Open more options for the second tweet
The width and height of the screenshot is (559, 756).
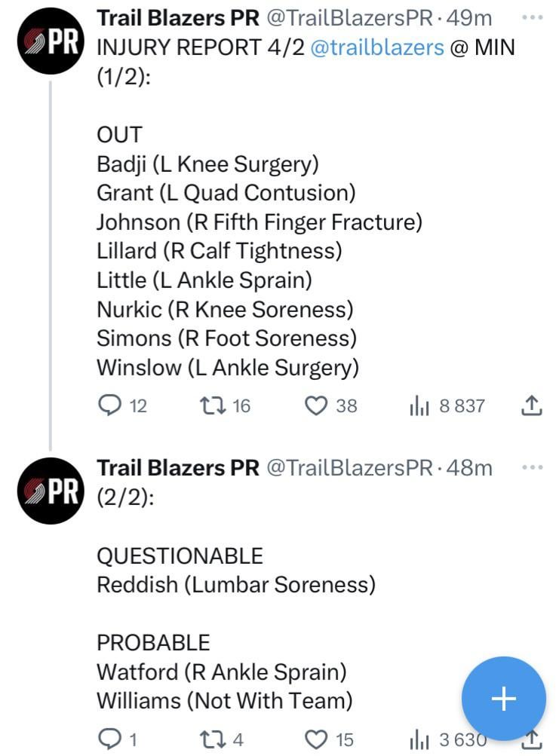click(x=532, y=467)
